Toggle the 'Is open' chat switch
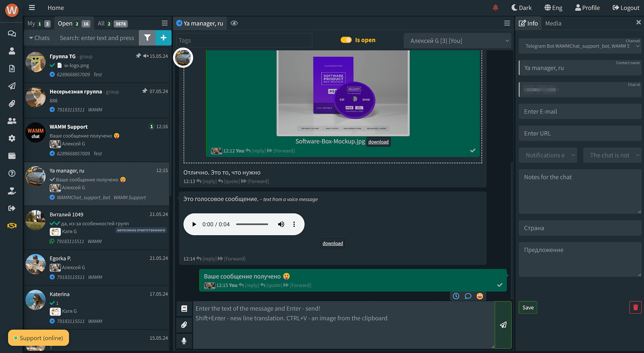Viewport: 644px width, 353px height. (346, 40)
